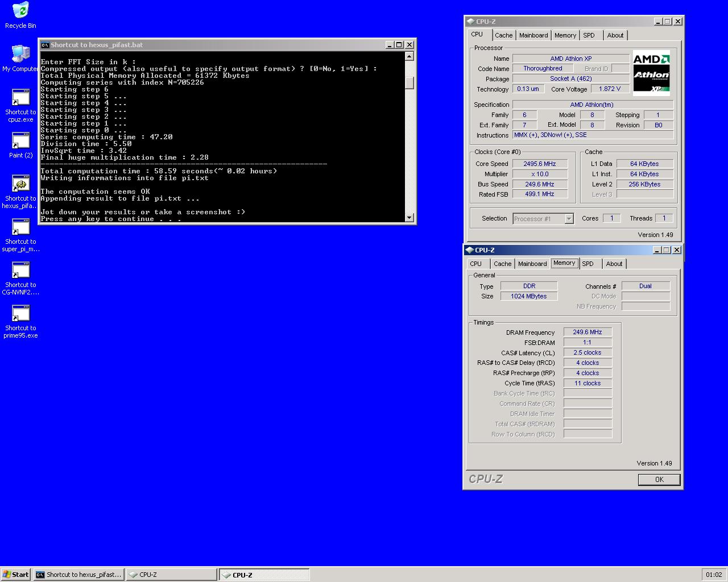
Task: Click the FSB:DRAM 1:1 field
Action: click(588, 342)
